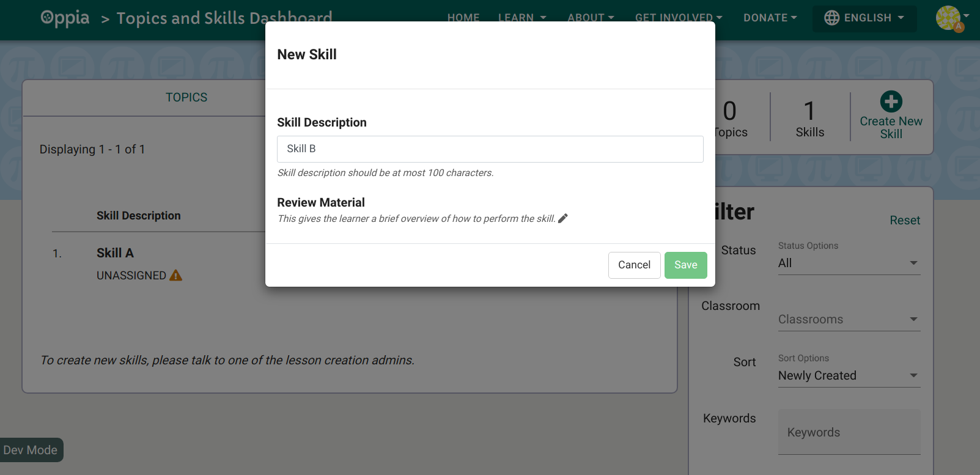Click the Skill Description column header
The height and width of the screenshot is (475, 980).
[139, 215]
